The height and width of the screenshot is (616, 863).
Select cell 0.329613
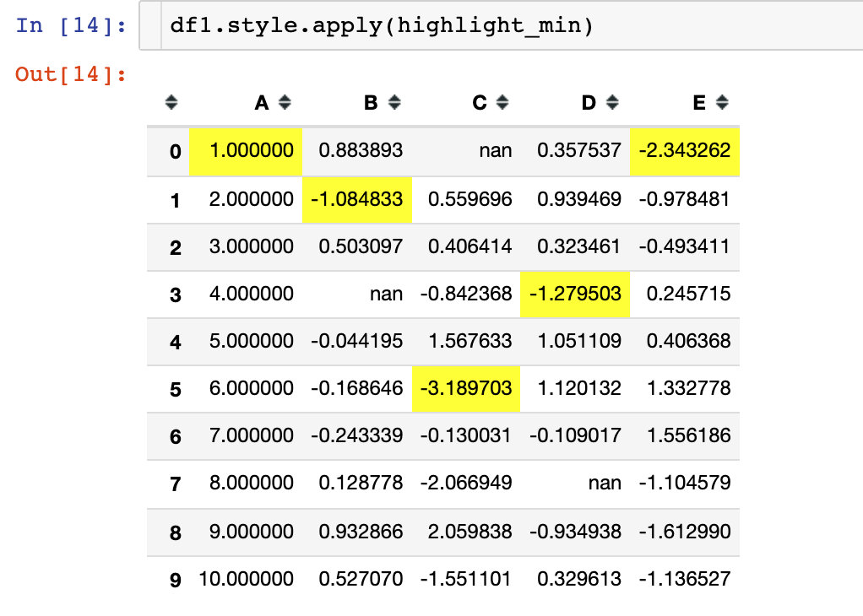[574, 580]
